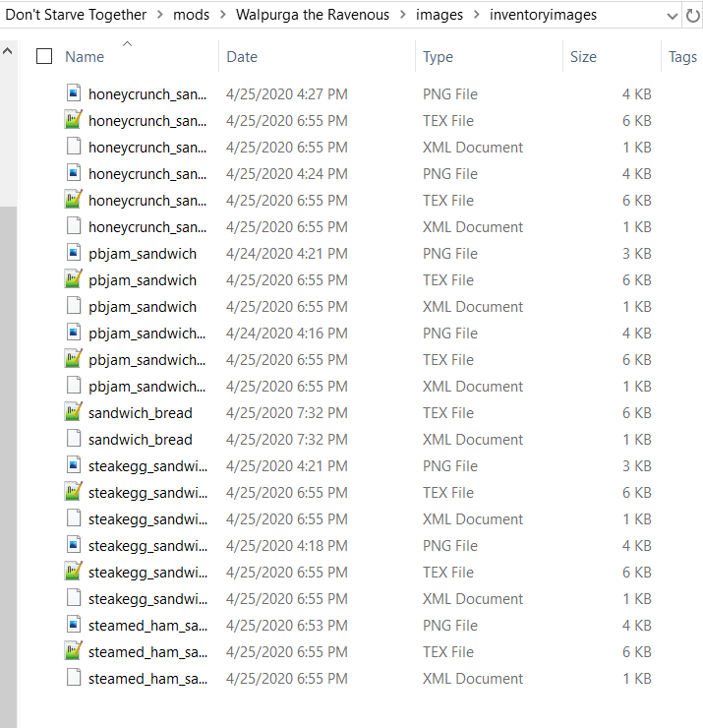The height and width of the screenshot is (728, 703).
Task: Tick the select-all checkbox in the header
Action: pyautogui.click(x=44, y=57)
